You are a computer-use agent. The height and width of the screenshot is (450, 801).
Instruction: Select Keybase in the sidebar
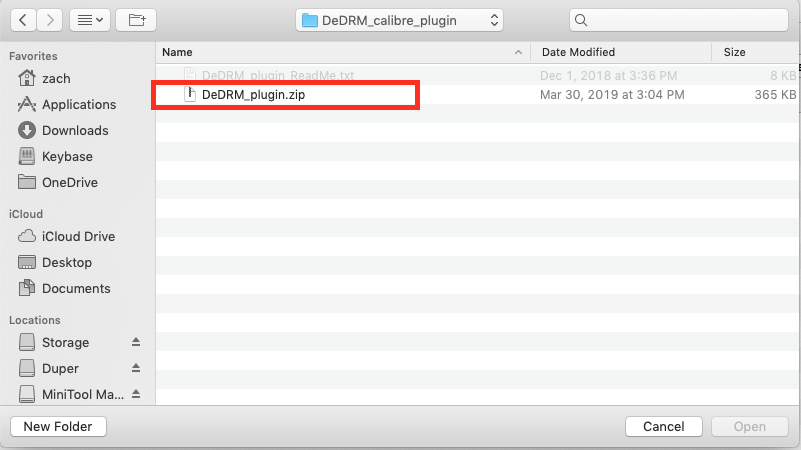point(67,156)
